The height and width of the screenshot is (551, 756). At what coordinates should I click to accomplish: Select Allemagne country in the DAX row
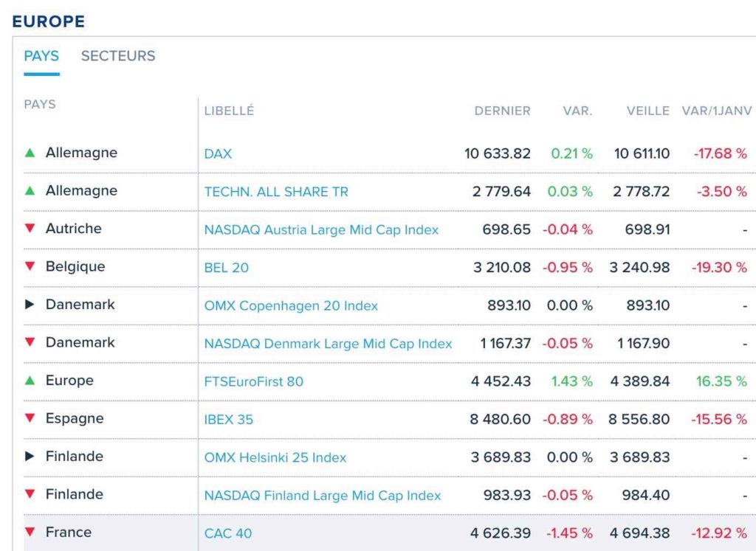(x=81, y=153)
